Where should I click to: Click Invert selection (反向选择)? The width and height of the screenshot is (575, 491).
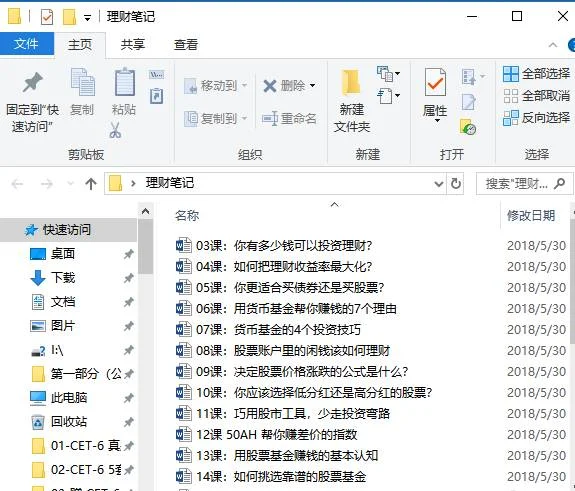click(x=536, y=118)
